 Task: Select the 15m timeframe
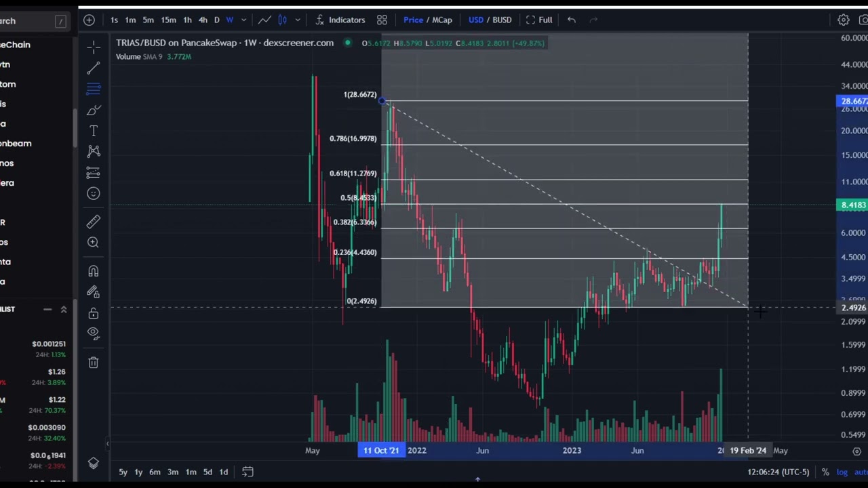[168, 20]
